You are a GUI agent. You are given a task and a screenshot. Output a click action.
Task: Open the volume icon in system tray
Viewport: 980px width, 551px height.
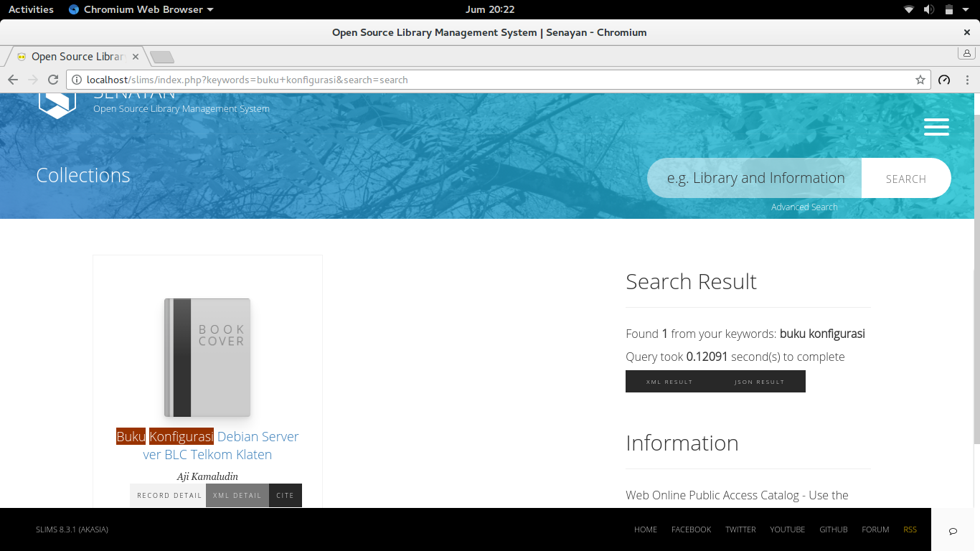929,9
